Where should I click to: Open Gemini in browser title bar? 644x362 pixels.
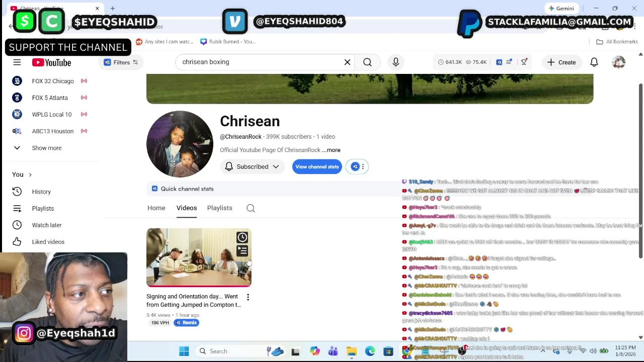coord(561,8)
